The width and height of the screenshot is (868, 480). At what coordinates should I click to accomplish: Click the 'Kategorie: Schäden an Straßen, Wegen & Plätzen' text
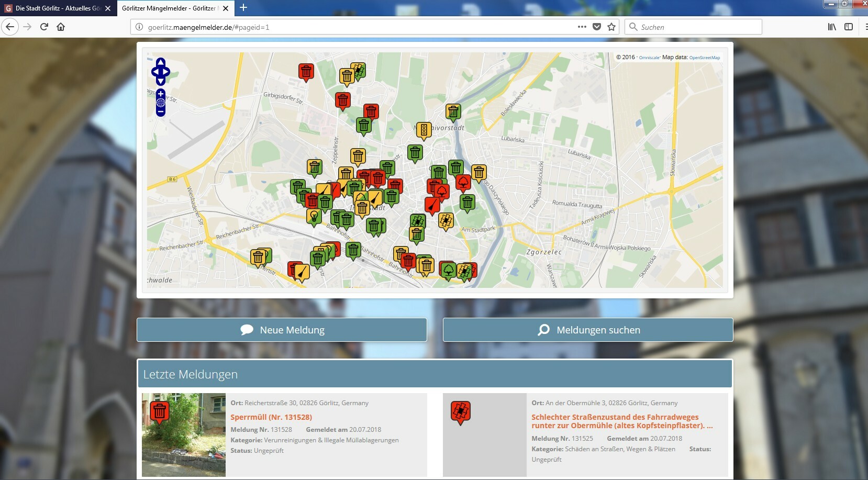pyautogui.click(x=603, y=449)
